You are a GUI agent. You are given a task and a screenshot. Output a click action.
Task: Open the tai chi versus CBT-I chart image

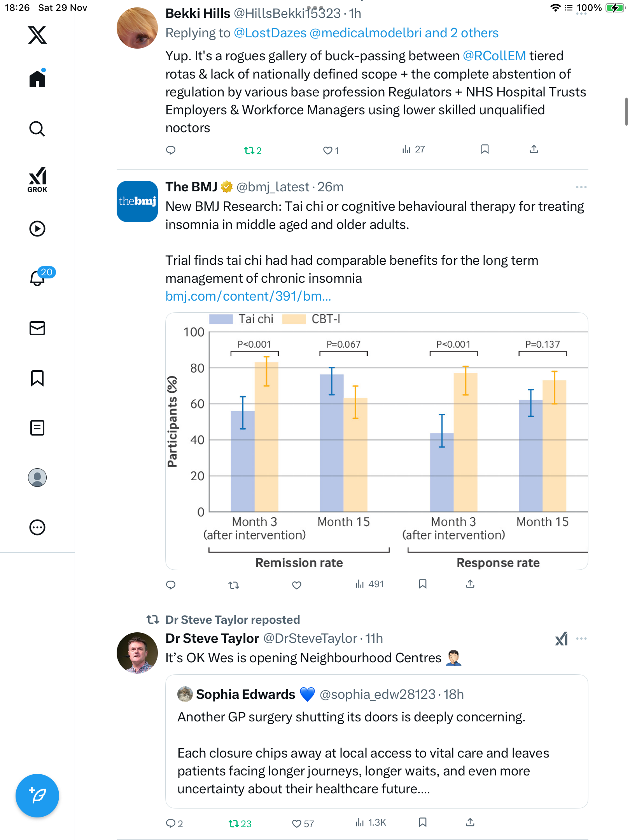pos(376,441)
